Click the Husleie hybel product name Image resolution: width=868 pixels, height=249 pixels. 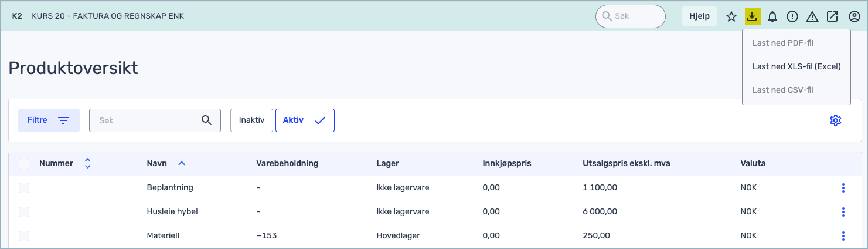coord(172,212)
